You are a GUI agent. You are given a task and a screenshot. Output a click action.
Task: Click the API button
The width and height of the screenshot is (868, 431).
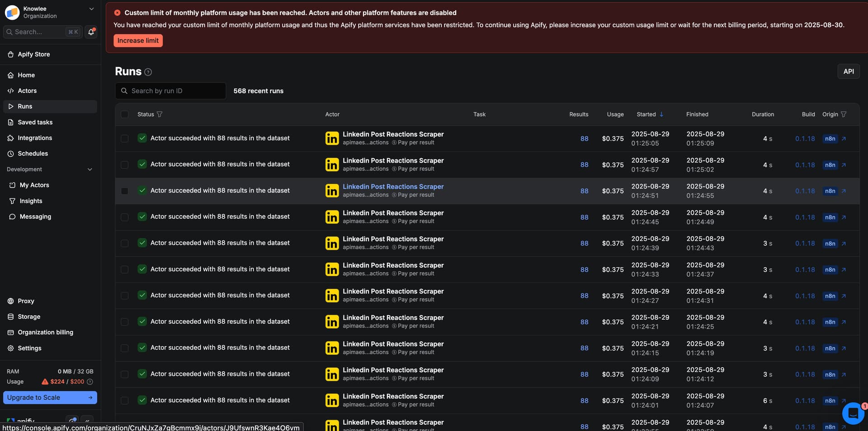pos(849,71)
